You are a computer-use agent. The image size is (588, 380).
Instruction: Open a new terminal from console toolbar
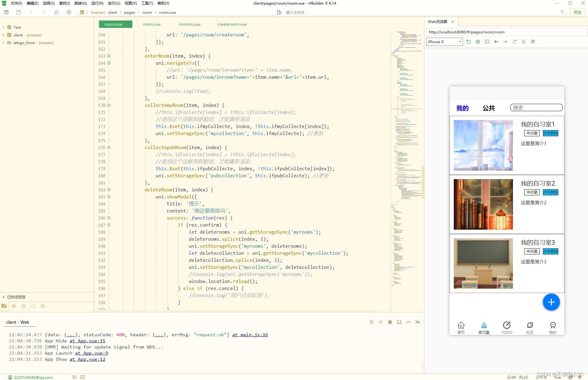tap(399, 322)
